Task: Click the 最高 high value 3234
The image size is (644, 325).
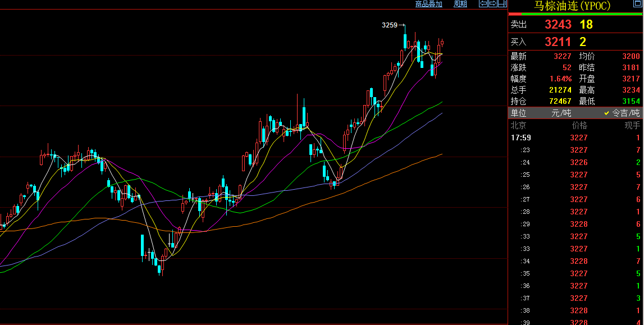Action: [x=631, y=90]
